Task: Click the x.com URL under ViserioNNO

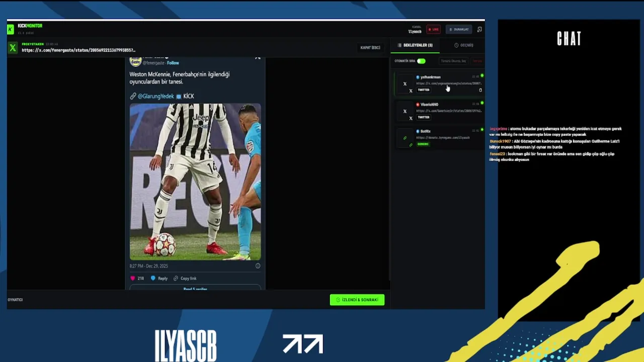Action: click(449, 111)
